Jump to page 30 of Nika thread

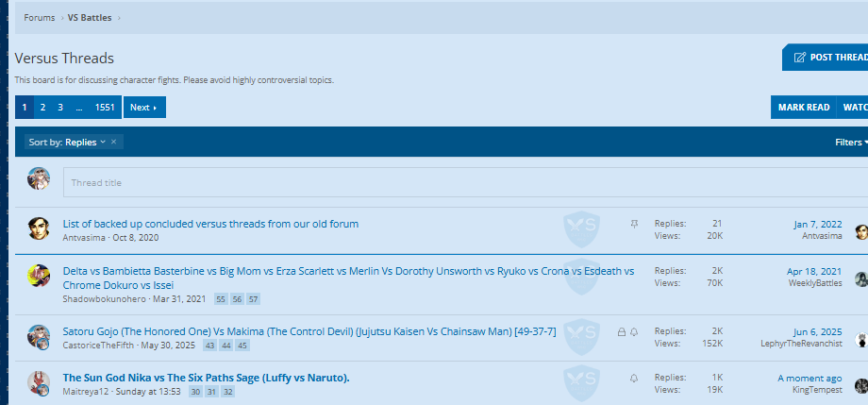(x=195, y=392)
